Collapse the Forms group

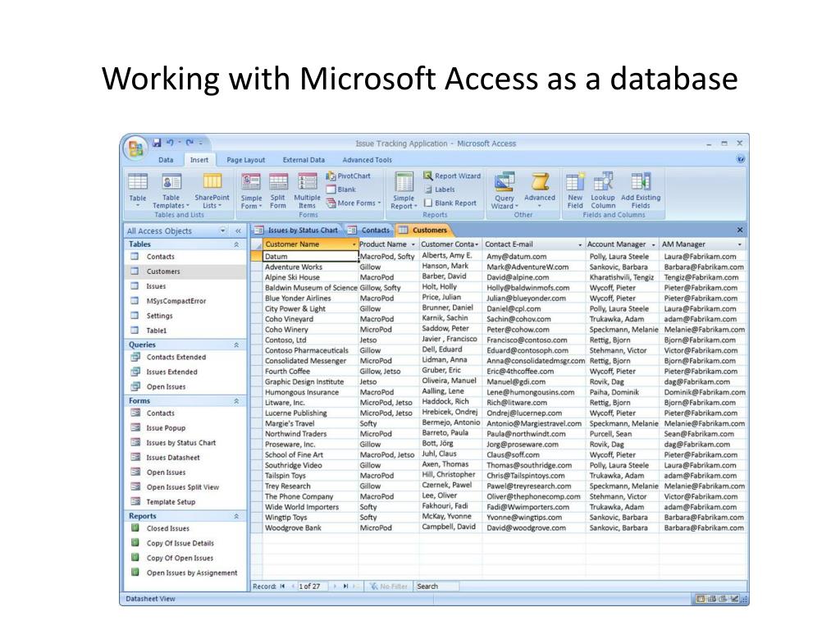pyautogui.click(x=236, y=400)
